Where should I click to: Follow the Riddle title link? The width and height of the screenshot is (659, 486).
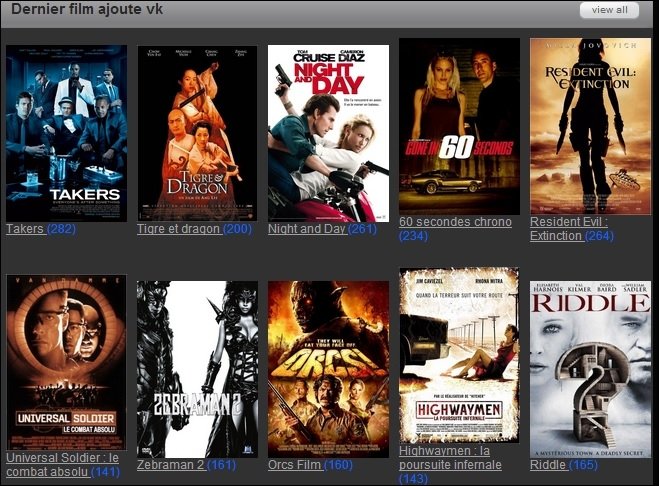pyautogui.click(x=548, y=465)
